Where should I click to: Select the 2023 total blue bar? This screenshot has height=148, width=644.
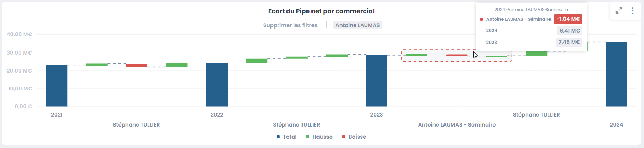pyautogui.click(x=376, y=81)
